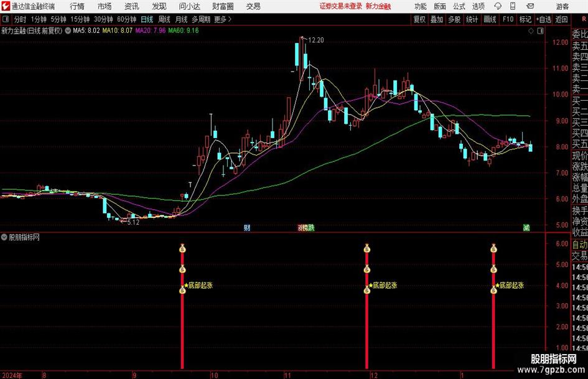This screenshot has width=588, height=379.
Task: Click the 涨跌 marker under the November candles
Action: pyautogui.click(x=306, y=228)
